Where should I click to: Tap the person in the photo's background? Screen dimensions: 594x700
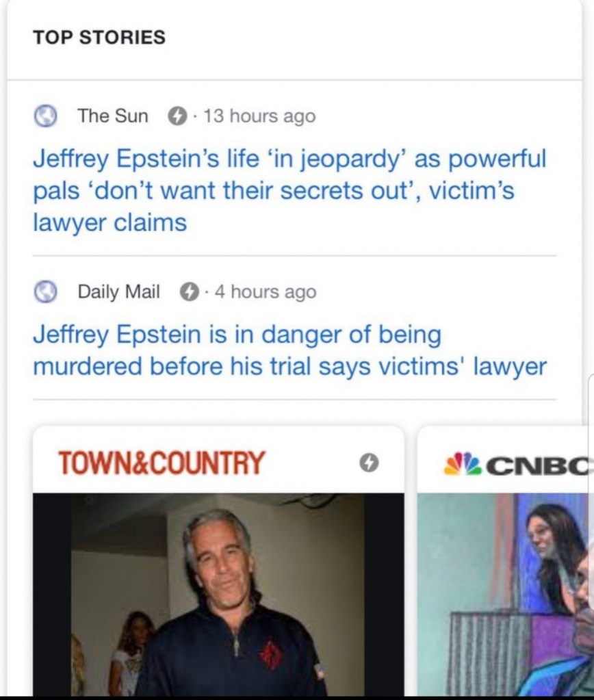131,650
